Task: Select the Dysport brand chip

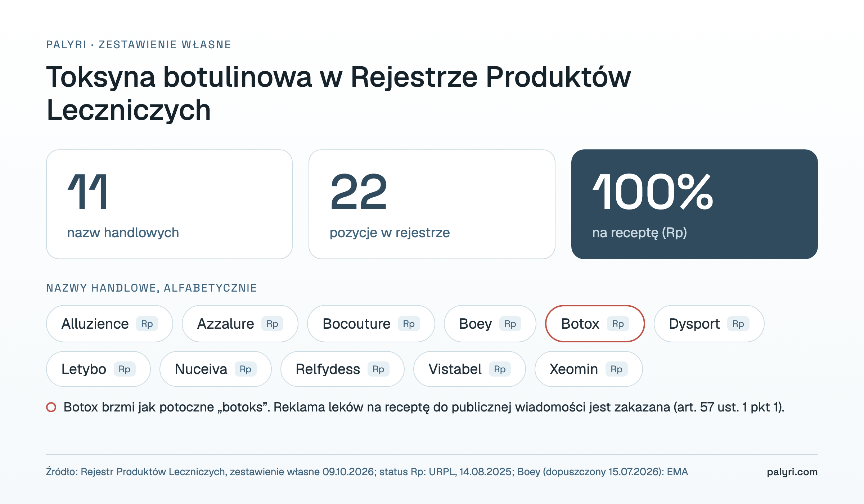Action: [709, 324]
